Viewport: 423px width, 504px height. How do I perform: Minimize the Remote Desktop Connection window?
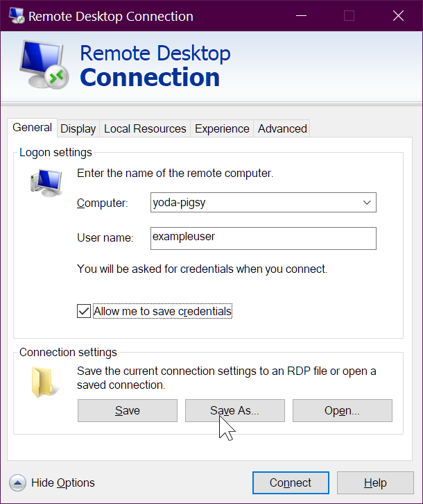click(x=301, y=16)
